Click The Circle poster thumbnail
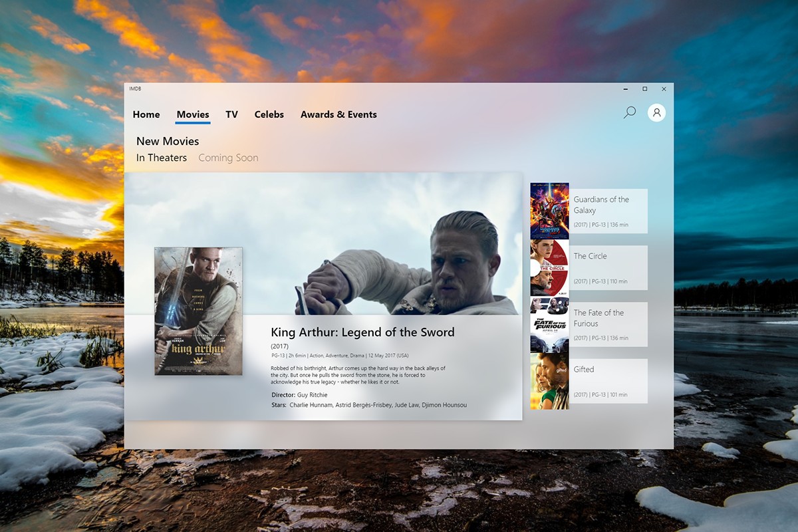The width and height of the screenshot is (798, 532). 549,267
